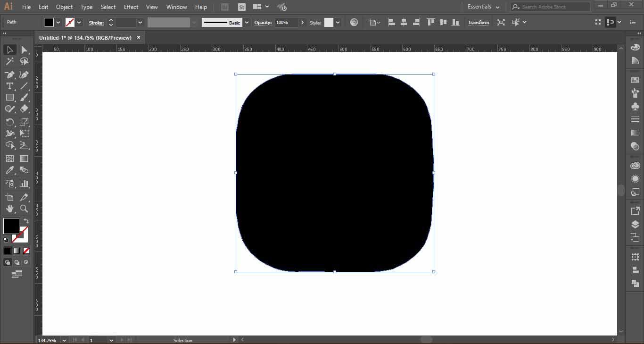Select the Slice tool
The height and width of the screenshot is (344, 644).
[x=24, y=197]
